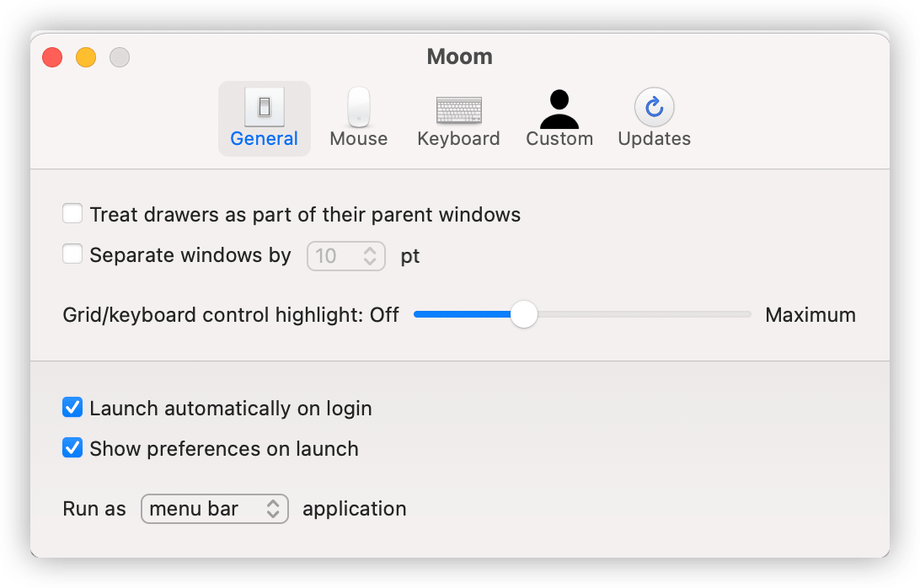The image size is (920, 588).
Task: Minimize the Moom window with yellow button
Action: (86, 57)
